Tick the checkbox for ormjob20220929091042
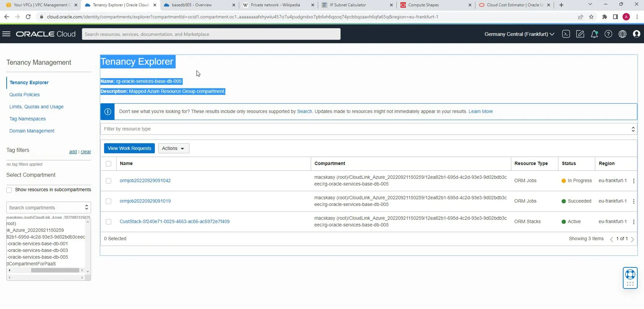This screenshot has width=644, height=309. (108, 181)
